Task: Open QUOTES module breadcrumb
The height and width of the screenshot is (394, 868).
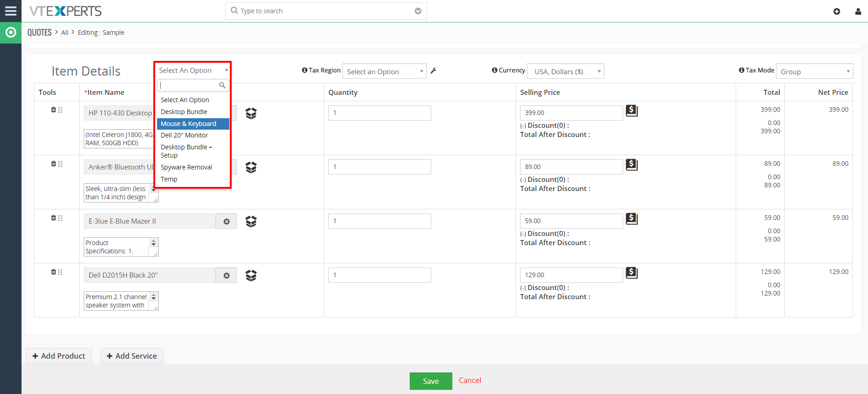Action: [x=39, y=33]
